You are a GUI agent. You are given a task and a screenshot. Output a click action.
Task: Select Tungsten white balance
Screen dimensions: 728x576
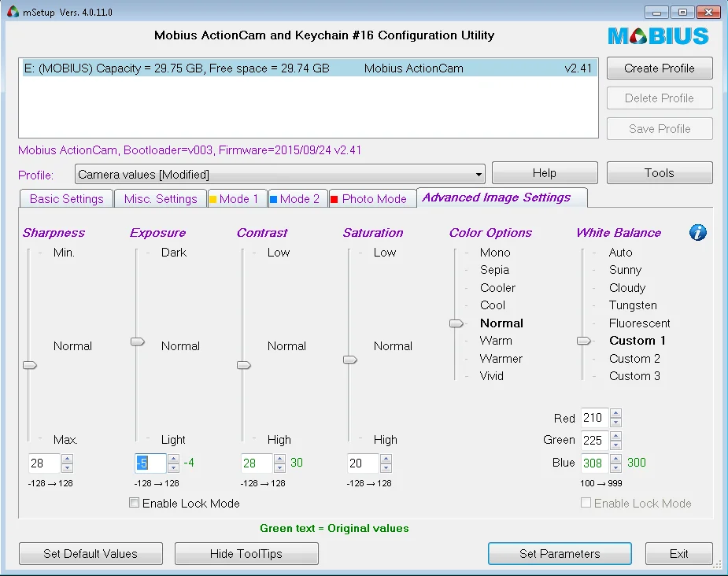(x=633, y=305)
